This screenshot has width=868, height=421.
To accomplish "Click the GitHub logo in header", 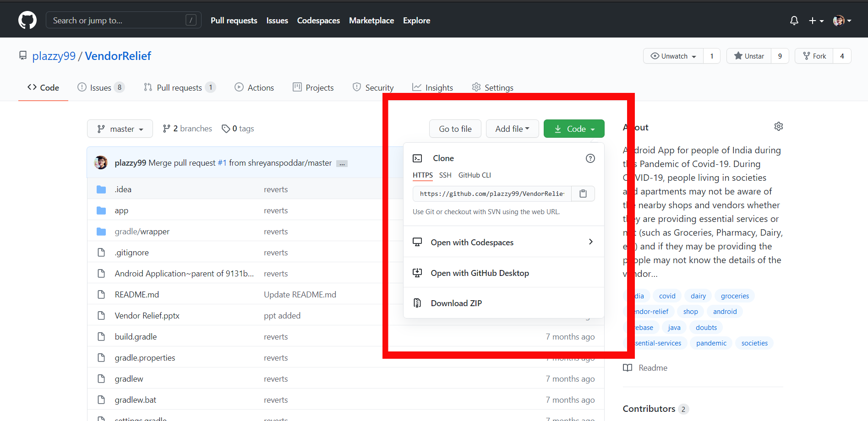I will (27, 21).
